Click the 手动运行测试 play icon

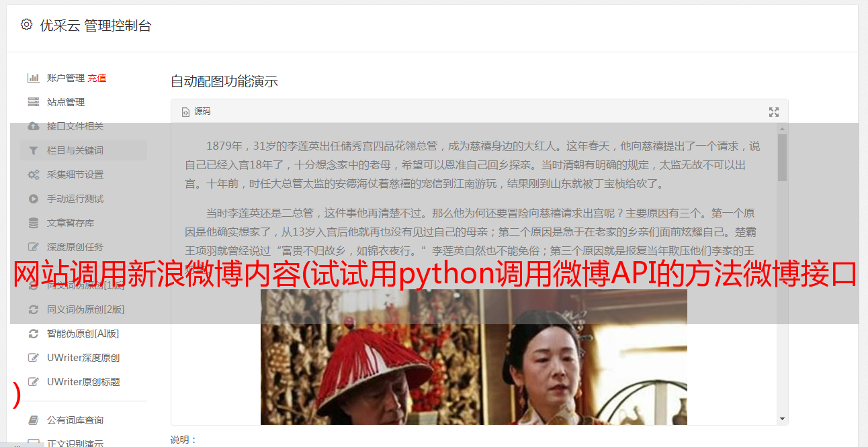click(x=33, y=199)
